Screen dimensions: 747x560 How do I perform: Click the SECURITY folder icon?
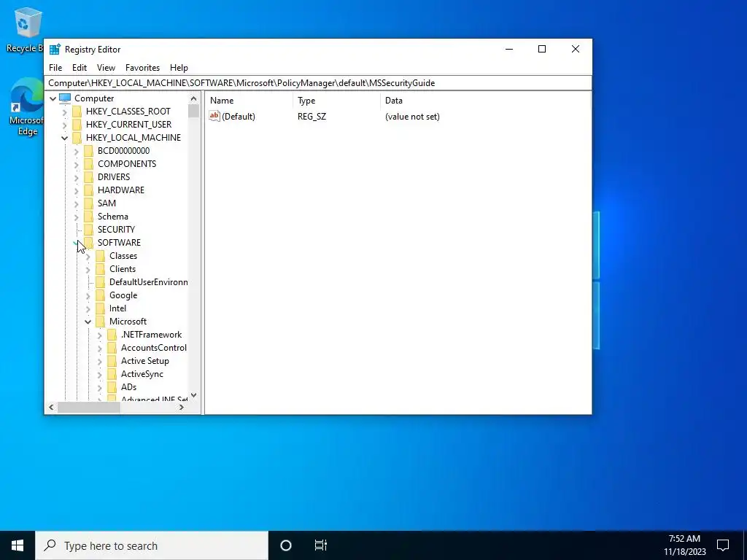(x=88, y=230)
